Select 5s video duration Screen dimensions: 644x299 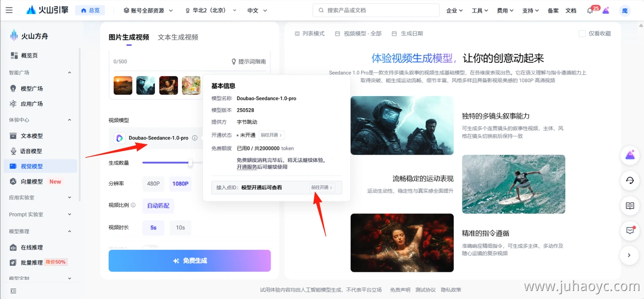point(153,228)
